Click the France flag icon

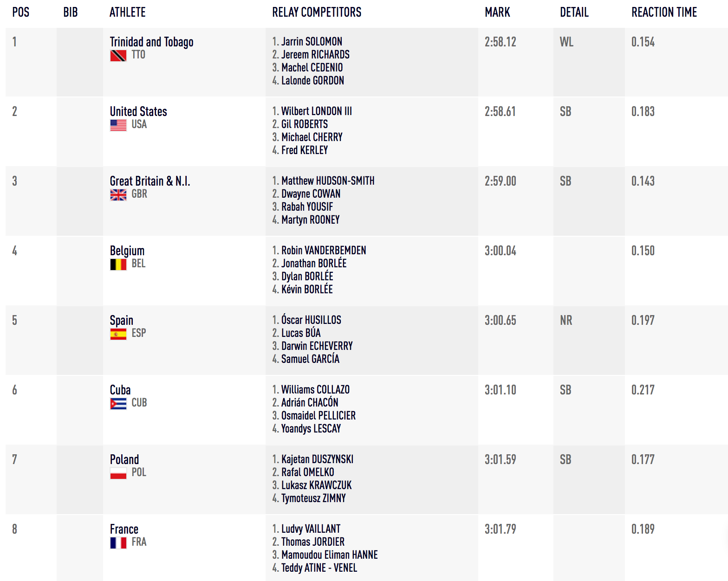(x=118, y=543)
